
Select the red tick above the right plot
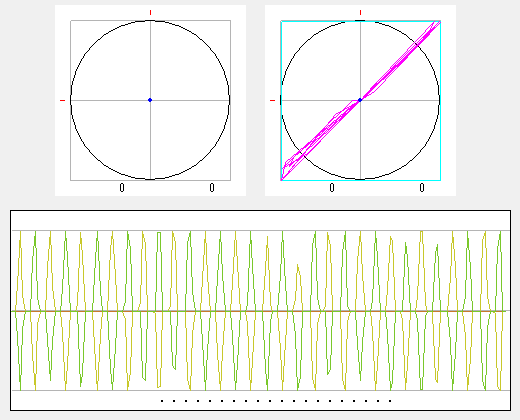360,13
